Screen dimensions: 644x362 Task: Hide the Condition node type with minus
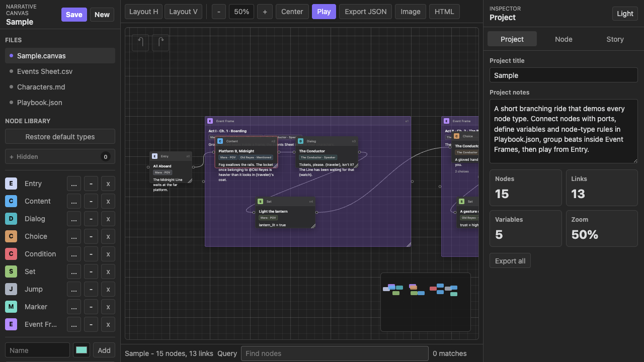[x=91, y=254]
